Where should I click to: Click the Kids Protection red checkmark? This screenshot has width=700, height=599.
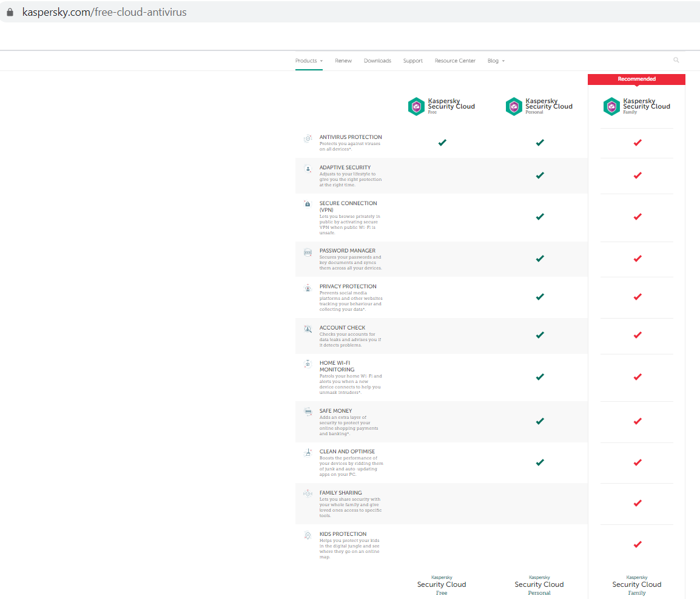tap(638, 544)
